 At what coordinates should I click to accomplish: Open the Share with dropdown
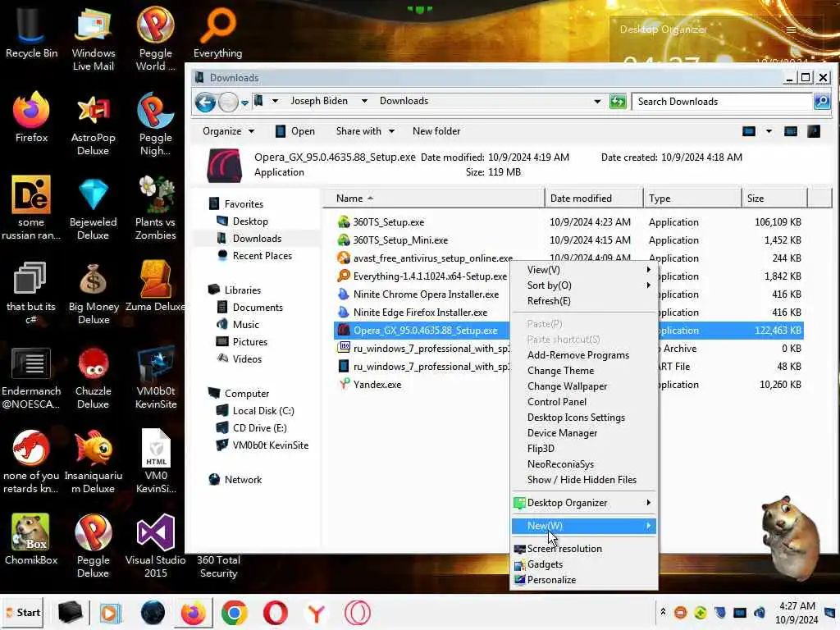(365, 131)
